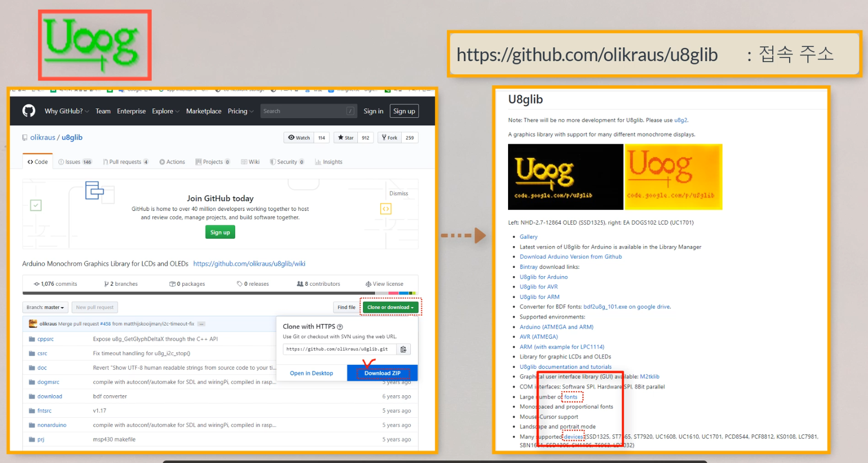868x463 pixels.
Task: Click Open in Desktop
Action: (312, 373)
